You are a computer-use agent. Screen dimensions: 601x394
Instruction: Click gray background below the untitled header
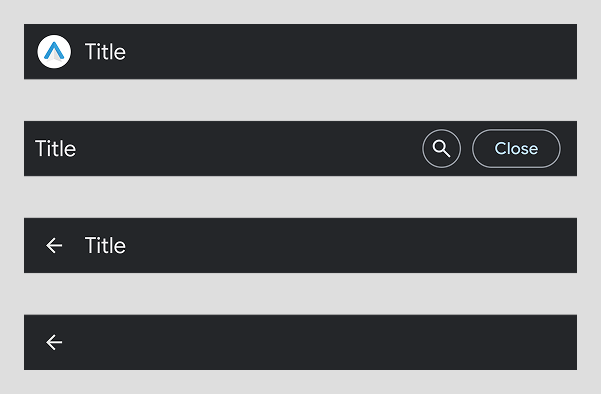pyautogui.click(x=300, y=382)
